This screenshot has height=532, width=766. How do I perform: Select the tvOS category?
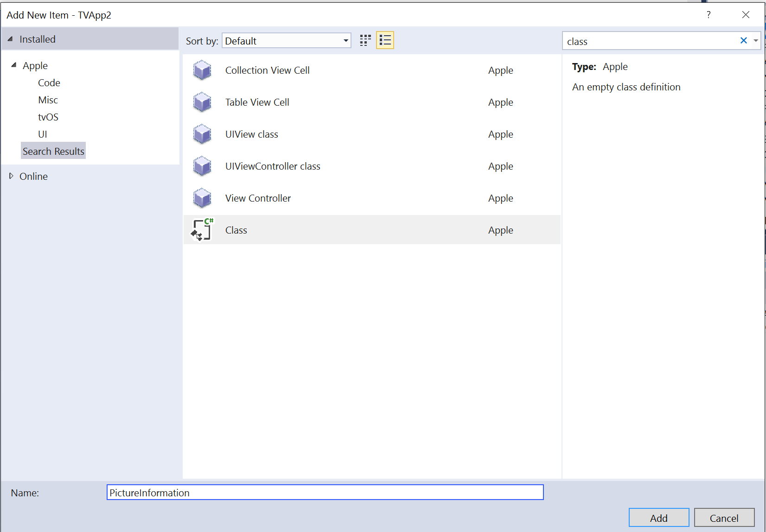48,117
